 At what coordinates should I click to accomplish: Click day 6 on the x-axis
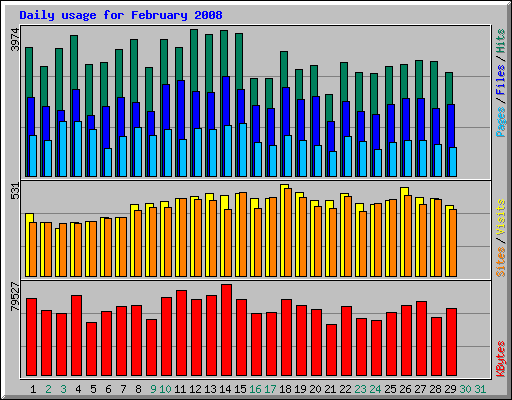tap(108, 389)
